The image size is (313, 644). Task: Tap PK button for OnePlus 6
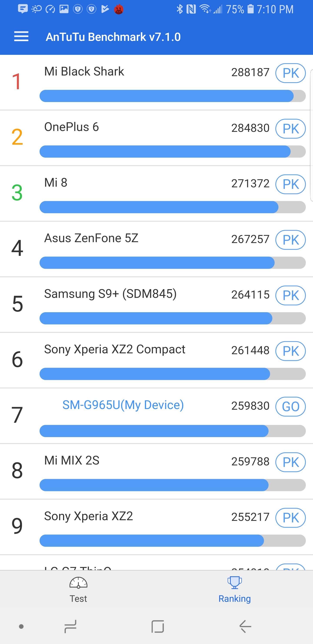tap(291, 129)
